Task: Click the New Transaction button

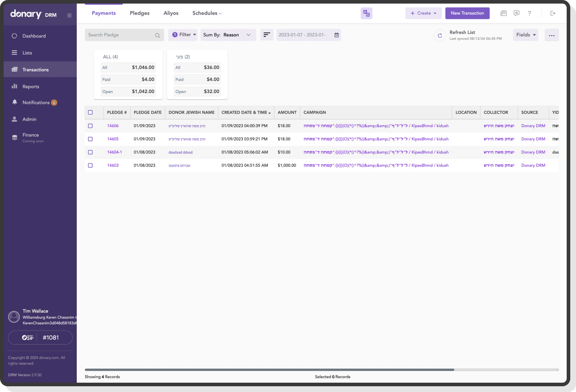Action: coord(467,13)
